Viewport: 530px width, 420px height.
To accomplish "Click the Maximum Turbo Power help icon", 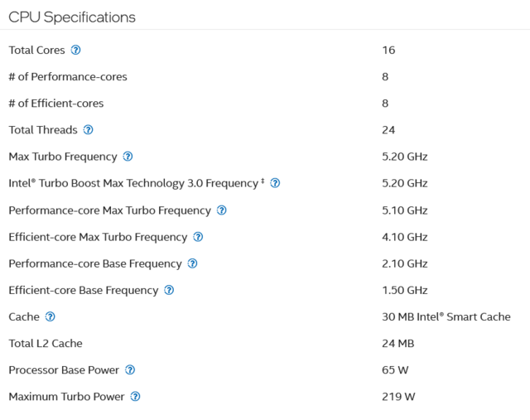I will pos(136,397).
